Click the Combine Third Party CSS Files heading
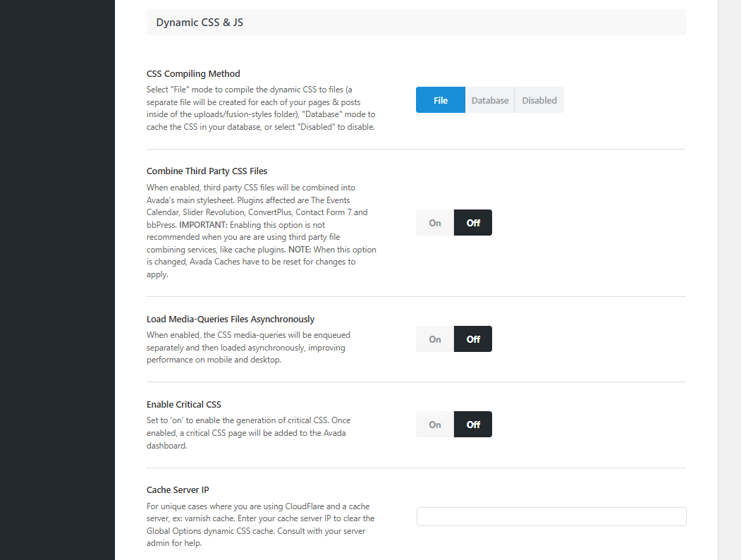Screen dimensions: 741x560 click(x=207, y=171)
